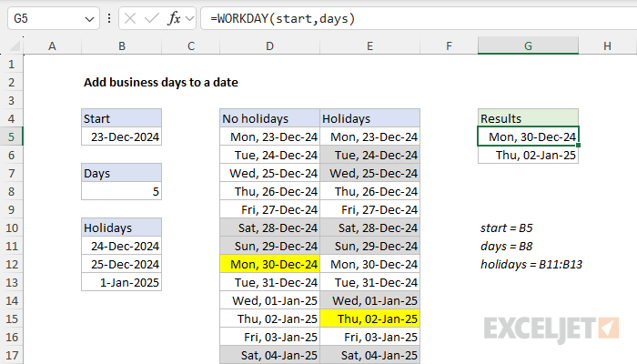Select column E header
The image size is (637, 364).
(369, 45)
